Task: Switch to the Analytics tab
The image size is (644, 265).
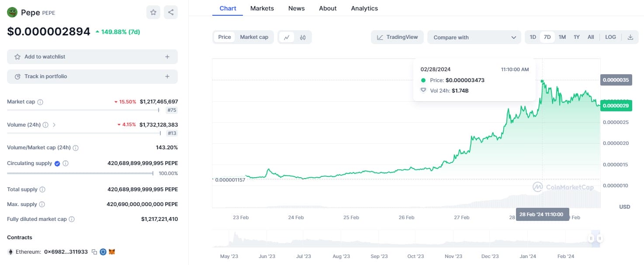Action: tap(364, 8)
